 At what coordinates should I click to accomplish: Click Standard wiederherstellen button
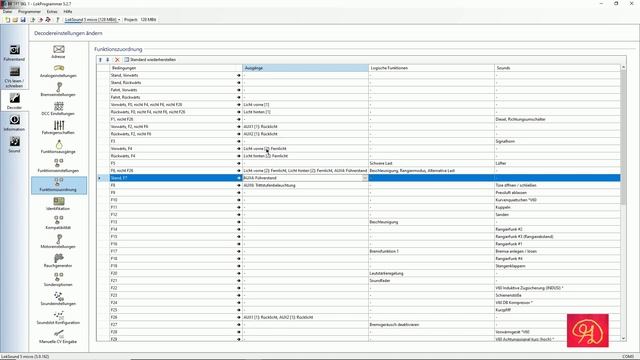coord(150,60)
